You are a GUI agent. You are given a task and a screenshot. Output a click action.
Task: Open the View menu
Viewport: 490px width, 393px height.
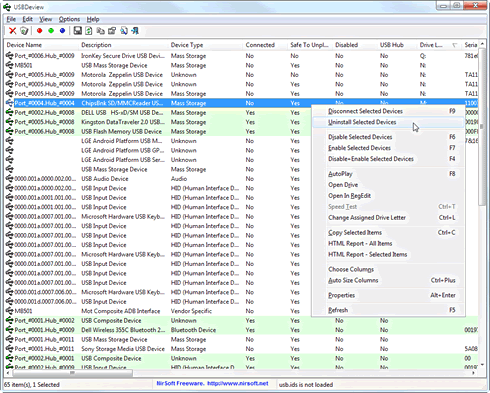46,19
